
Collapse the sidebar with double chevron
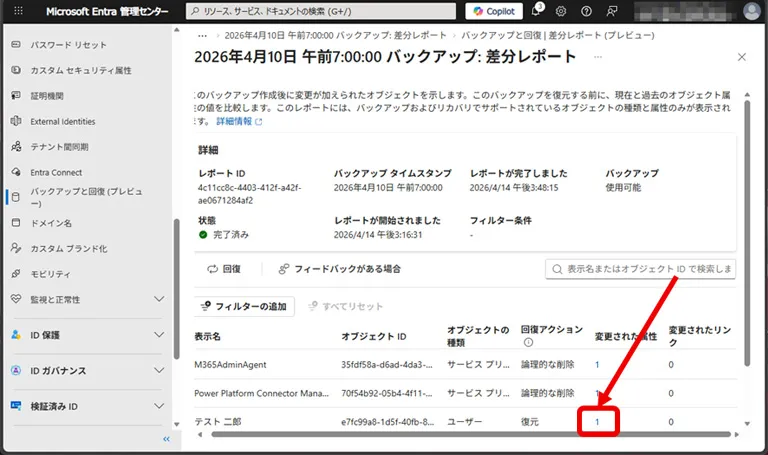click(x=167, y=439)
